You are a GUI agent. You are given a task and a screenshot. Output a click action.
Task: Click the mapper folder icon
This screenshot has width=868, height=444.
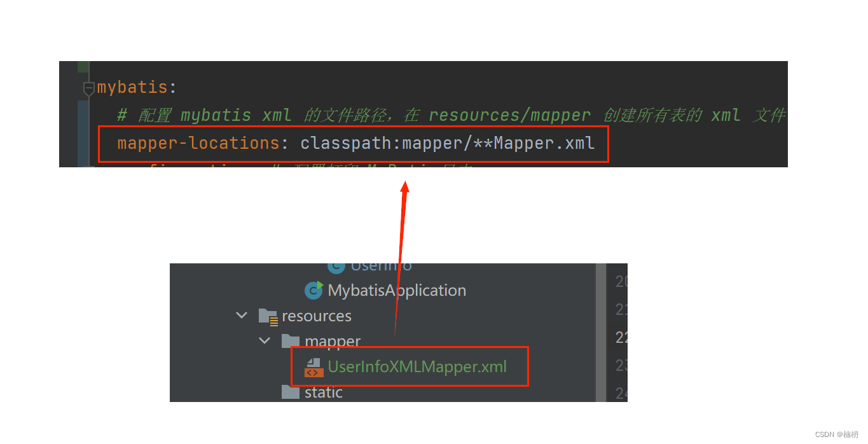pos(291,340)
